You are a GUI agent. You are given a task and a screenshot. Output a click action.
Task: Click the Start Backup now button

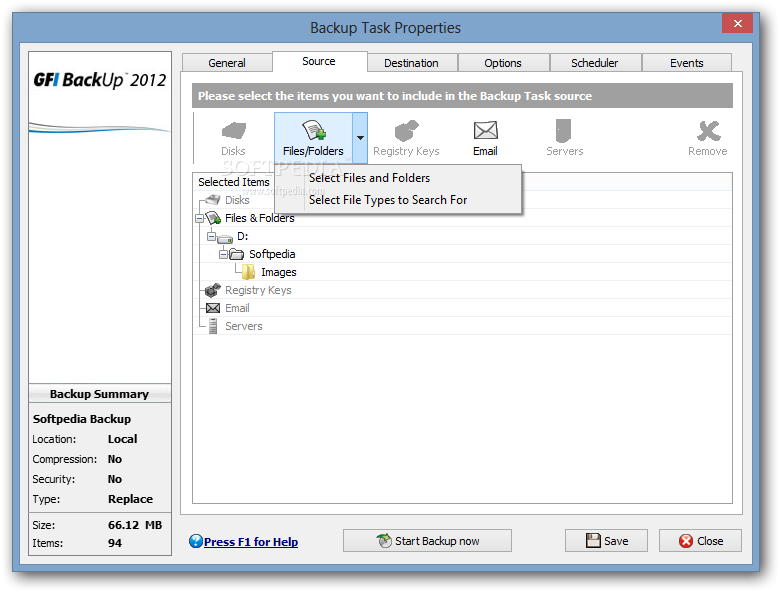[427, 541]
